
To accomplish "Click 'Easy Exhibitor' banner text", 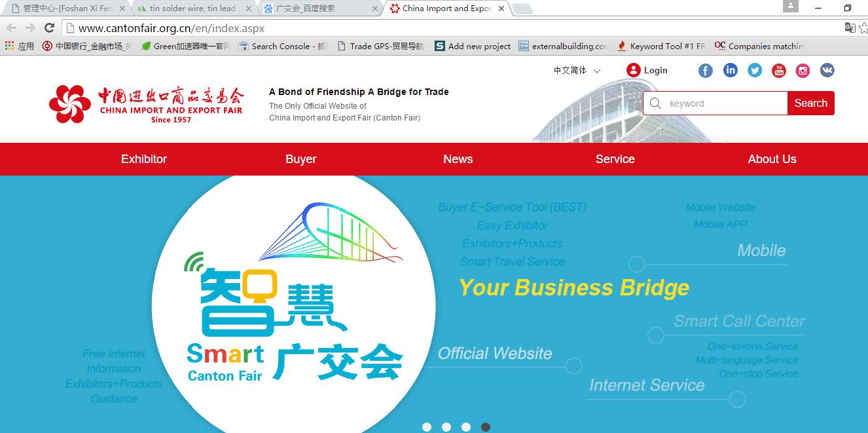I will pyautogui.click(x=513, y=225).
